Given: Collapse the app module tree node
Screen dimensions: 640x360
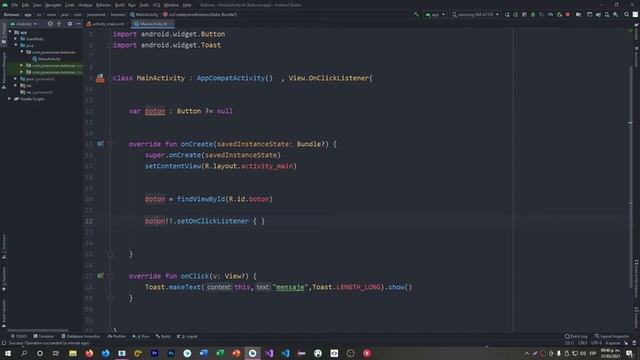Looking at the screenshot, I should click(10, 32).
